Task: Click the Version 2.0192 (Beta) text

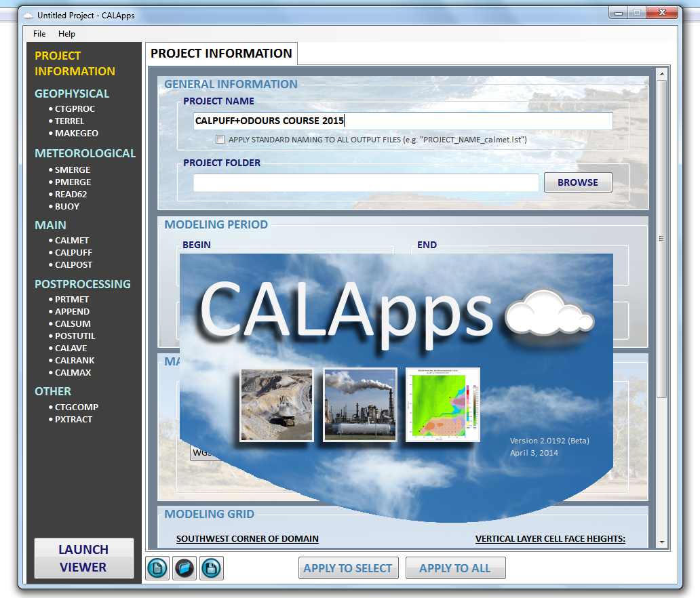Action: [x=549, y=441]
